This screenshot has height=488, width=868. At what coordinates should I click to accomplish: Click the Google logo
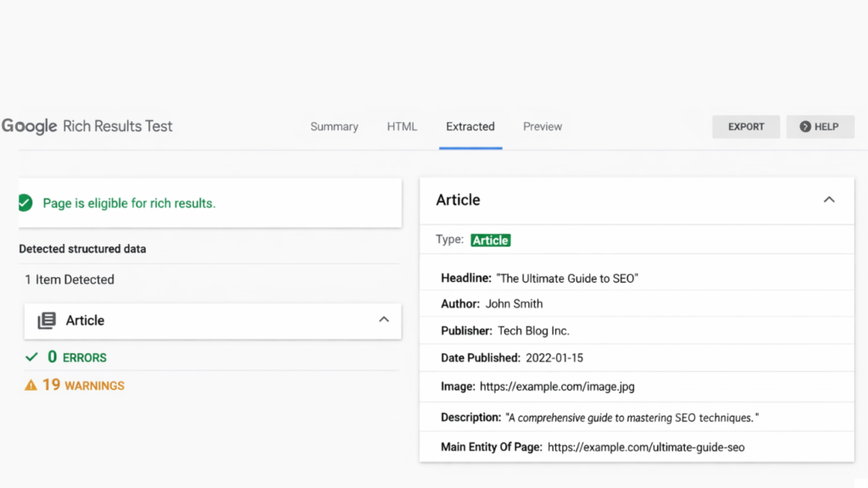29,125
